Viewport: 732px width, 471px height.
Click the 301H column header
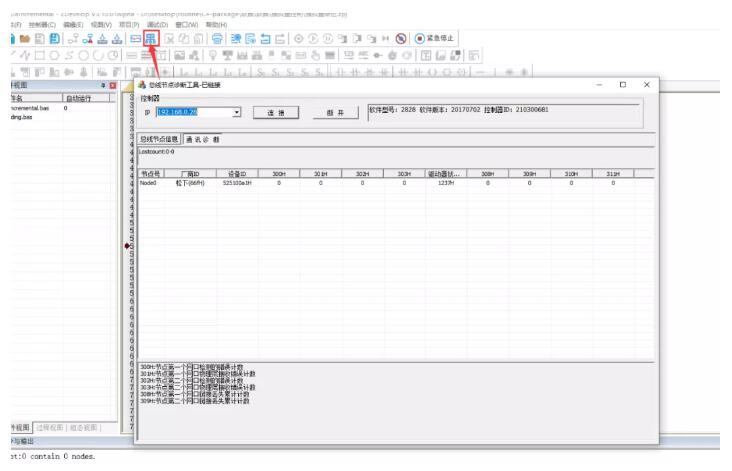pos(321,174)
